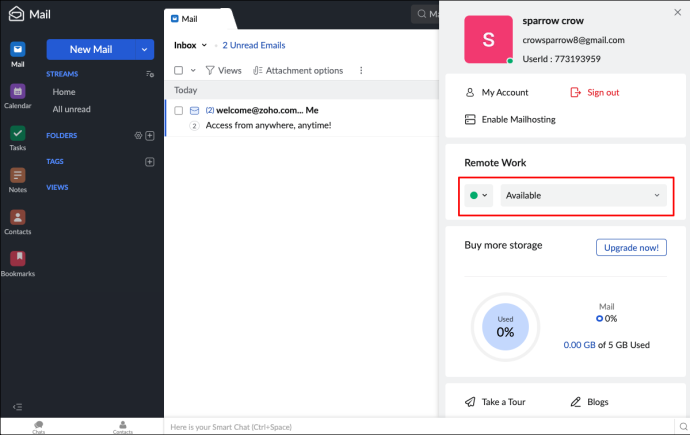
Task: Click the profile avatar with letter S
Action: [488, 40]
